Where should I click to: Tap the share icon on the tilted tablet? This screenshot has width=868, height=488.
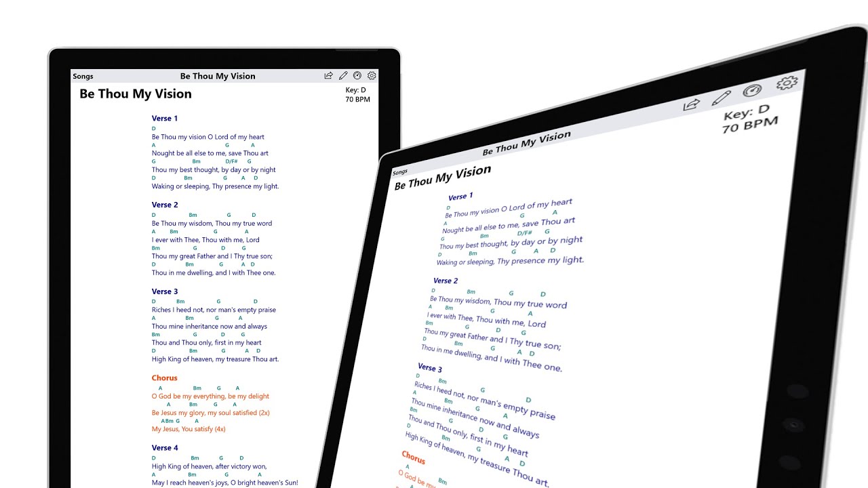691,104
